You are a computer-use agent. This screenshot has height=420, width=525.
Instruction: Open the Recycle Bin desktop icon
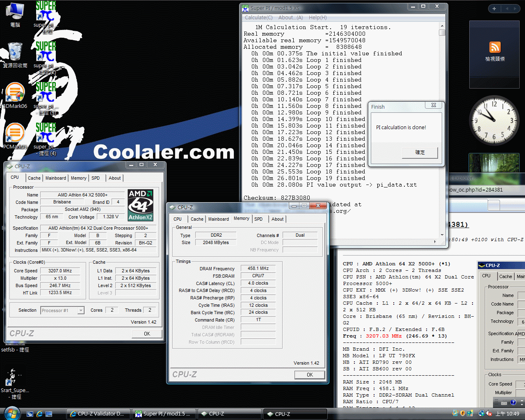[15, 55]
